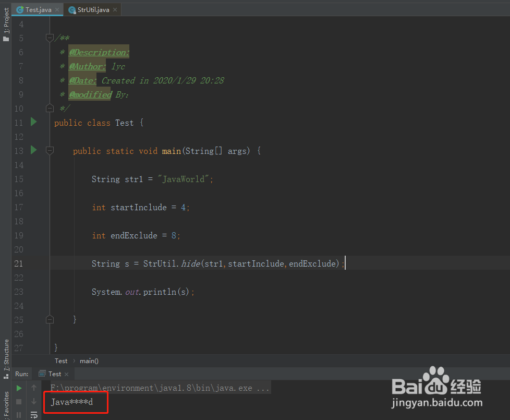Click the StrUtil class reference on line 21
This screenshot has height=420, width=510.
[x=160, y=263]
